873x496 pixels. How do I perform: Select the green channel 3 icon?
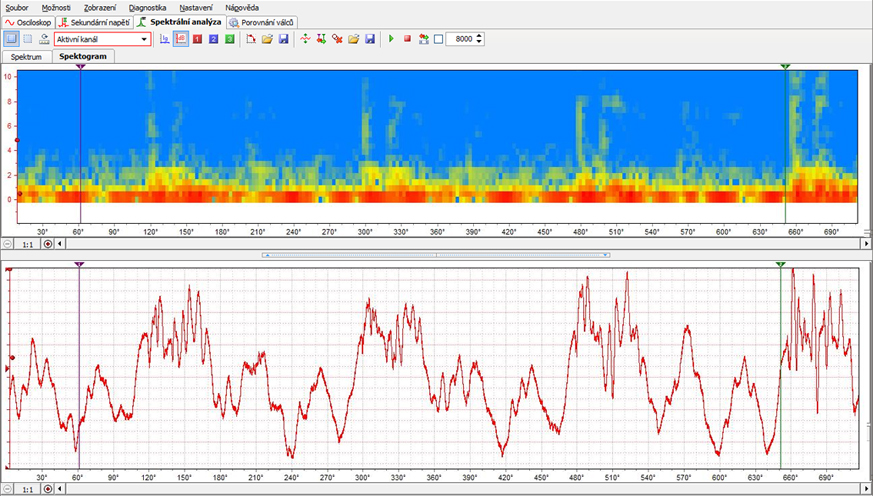[229, 39]
